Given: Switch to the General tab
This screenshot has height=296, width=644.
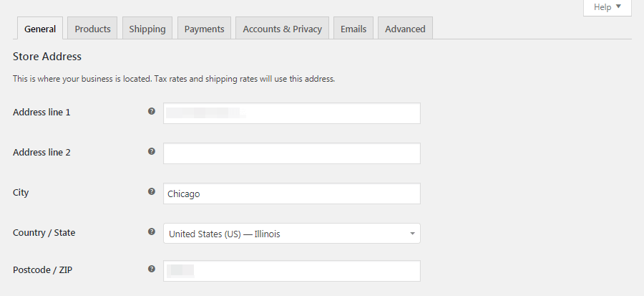Looking at the screenshot, I should 40,29.
